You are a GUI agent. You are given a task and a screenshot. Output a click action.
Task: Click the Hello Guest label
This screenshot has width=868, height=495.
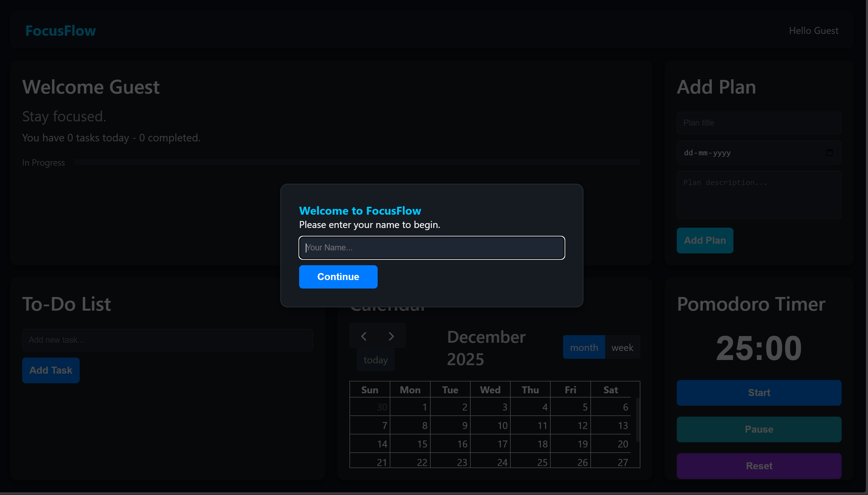click(x=813, y=31)
